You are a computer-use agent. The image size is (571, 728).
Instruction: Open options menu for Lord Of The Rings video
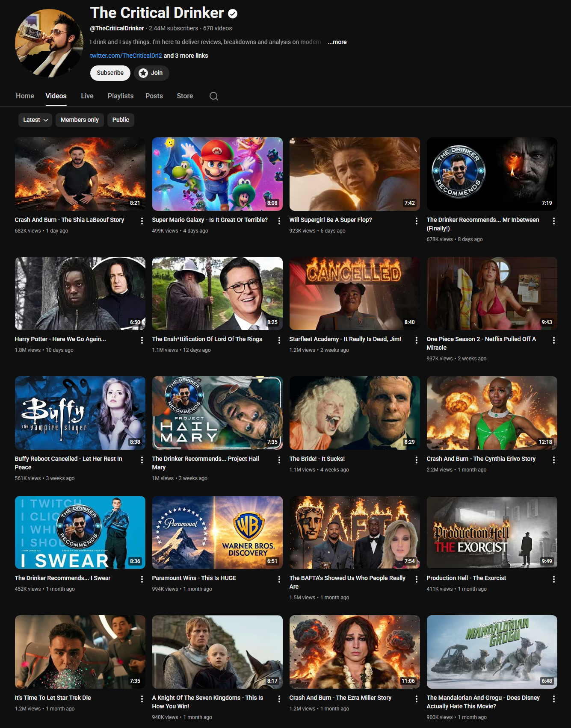tap(279, 340)
